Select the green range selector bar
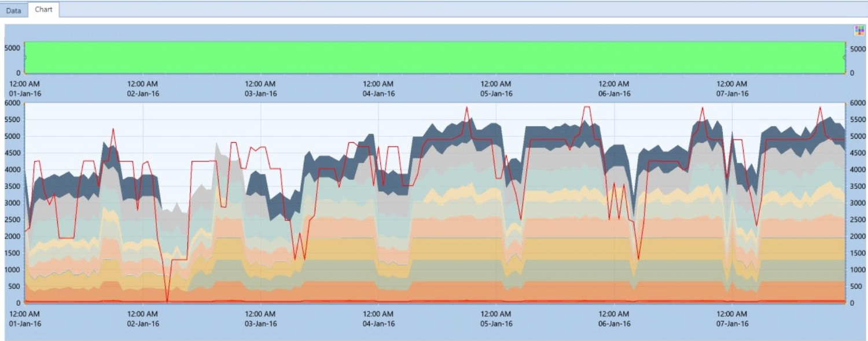This screenshot has width=868, height=341. pyautogui.click(x=434, y=57)
